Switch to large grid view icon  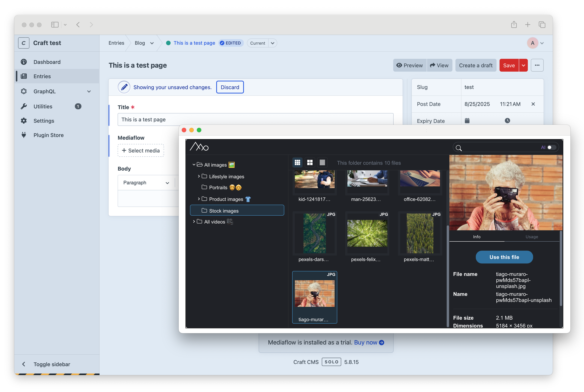point(310,163)
